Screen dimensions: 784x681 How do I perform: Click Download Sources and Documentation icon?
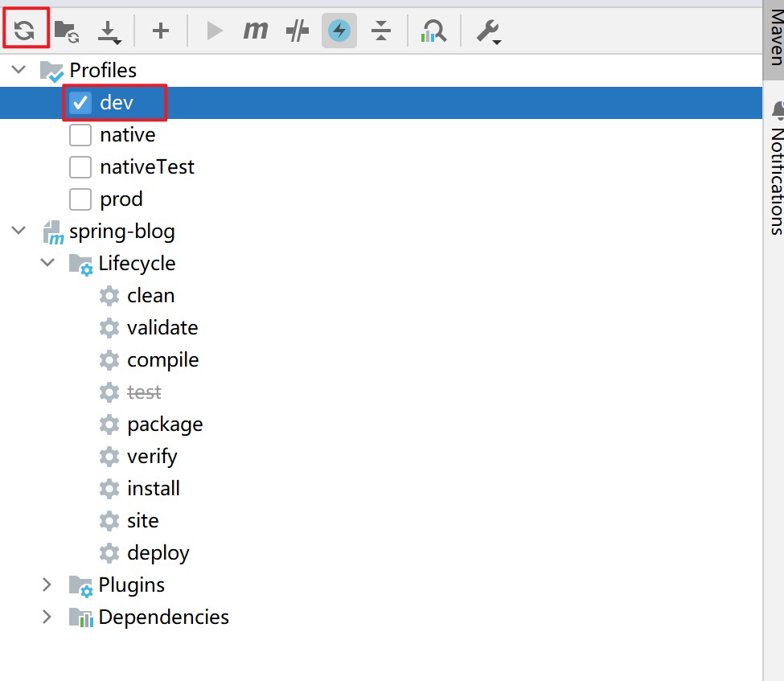click(109, 32)
